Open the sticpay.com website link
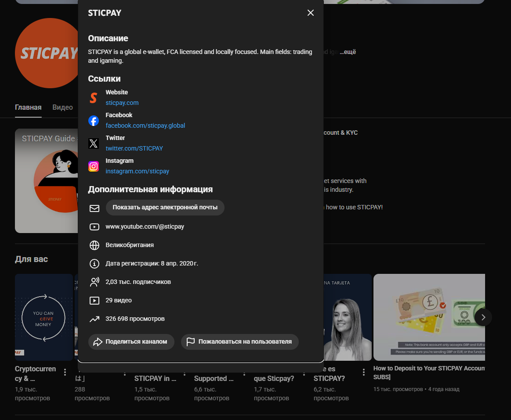This screenshot has height=420, width=511. (122, 103)
